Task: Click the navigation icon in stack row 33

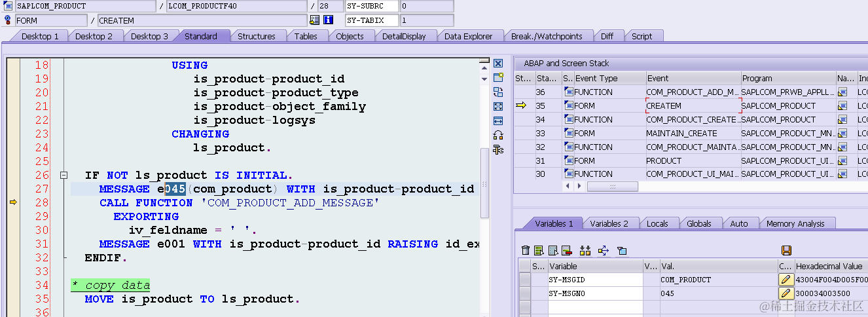Action: 842,134
